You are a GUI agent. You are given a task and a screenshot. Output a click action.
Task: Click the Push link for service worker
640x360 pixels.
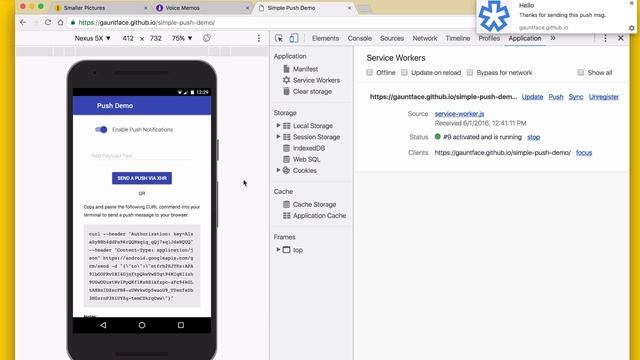click(x=556, y=97)
